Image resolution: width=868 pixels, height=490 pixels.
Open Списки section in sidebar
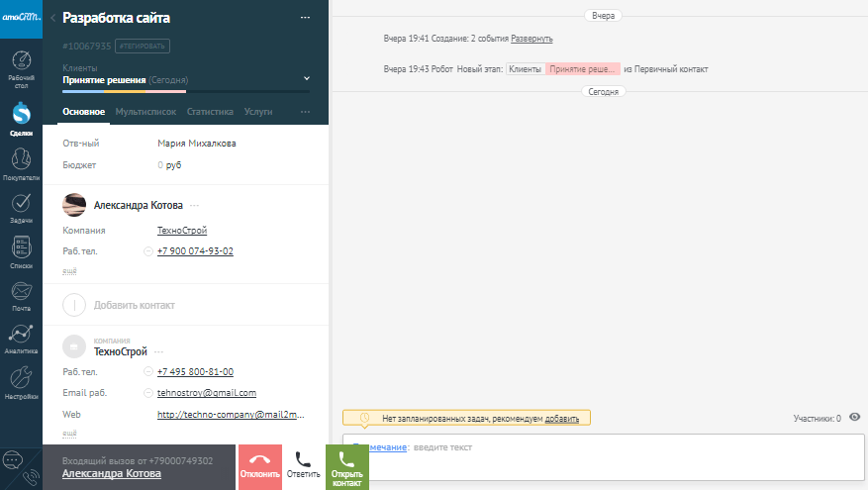pyautogui.click(x=21, y=253)
